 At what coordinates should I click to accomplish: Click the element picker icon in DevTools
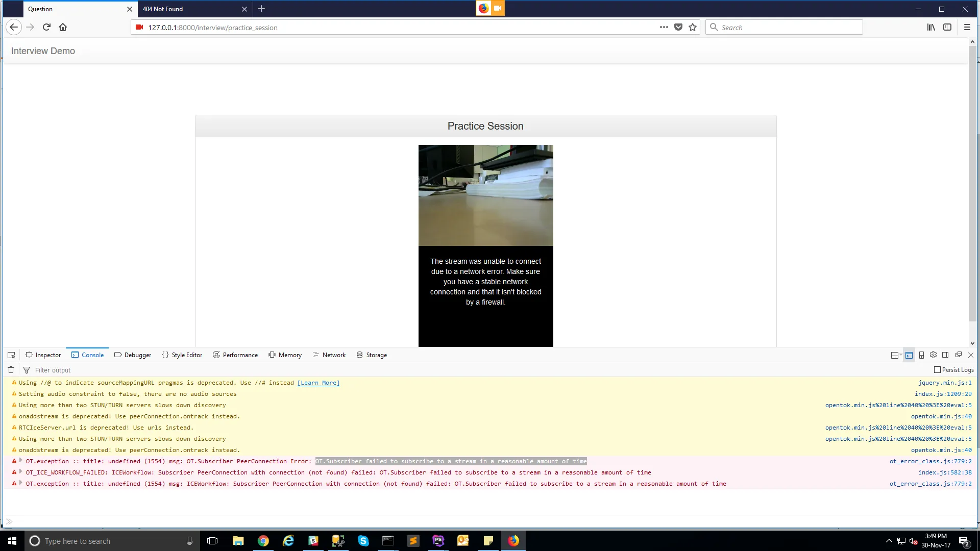click(x=11, y=355)
